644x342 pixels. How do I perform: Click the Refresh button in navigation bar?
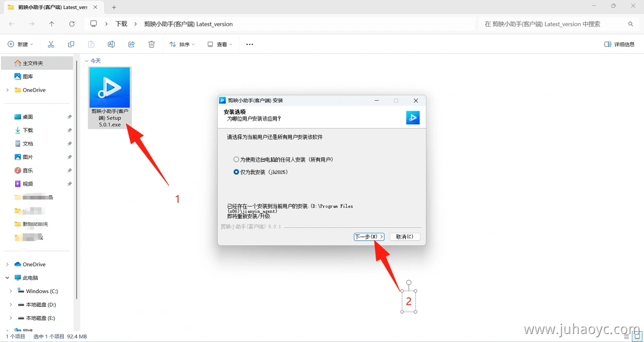[72, 24]
